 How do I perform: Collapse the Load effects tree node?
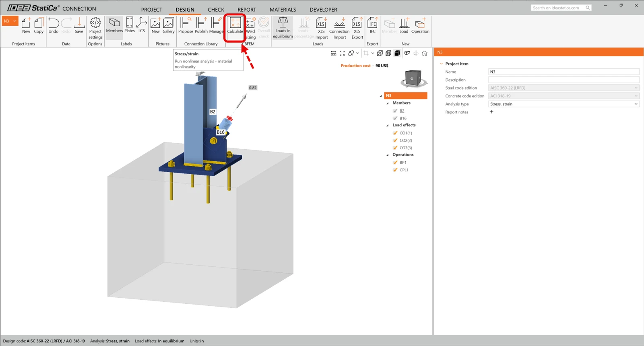point(388,126)
